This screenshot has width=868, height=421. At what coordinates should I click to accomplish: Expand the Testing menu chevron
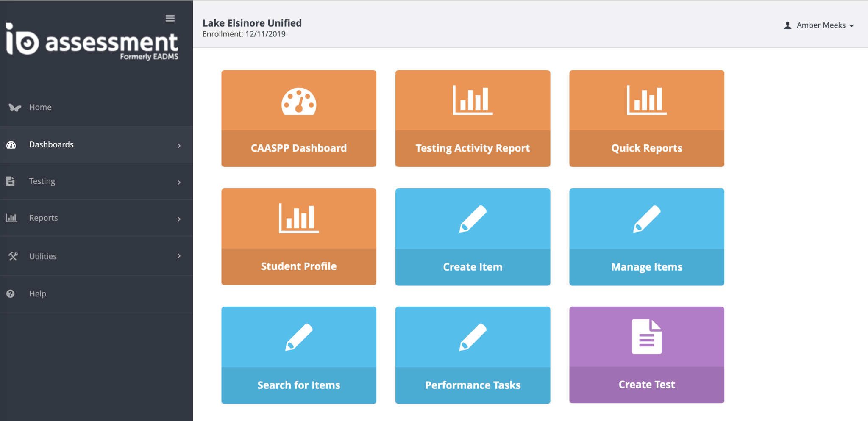coord(179,183)
